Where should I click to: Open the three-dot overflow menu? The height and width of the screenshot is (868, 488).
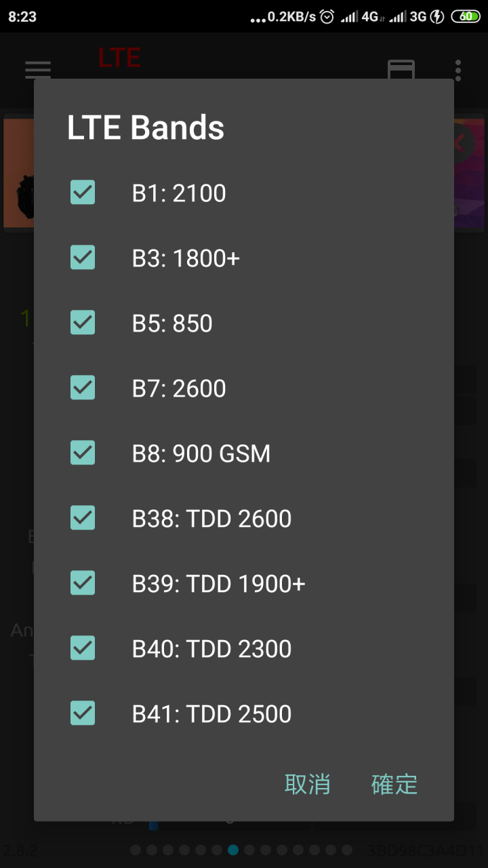click(x=458, y=70)
